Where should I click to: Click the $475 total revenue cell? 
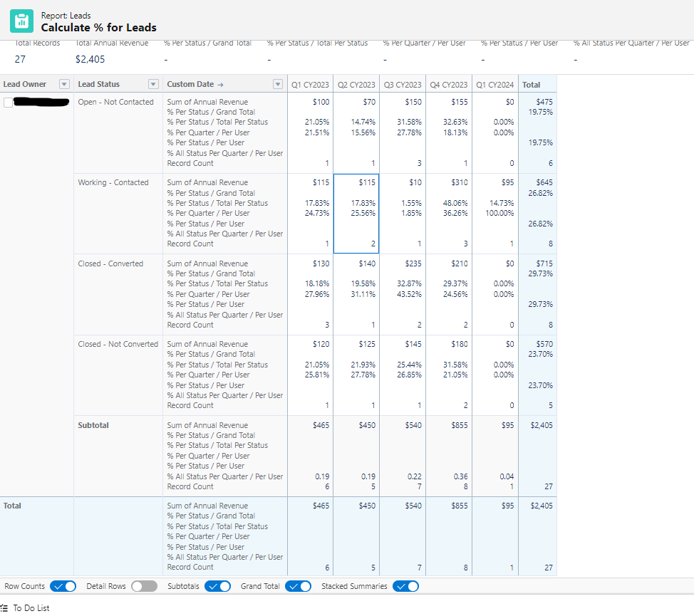tap(544, 102)
